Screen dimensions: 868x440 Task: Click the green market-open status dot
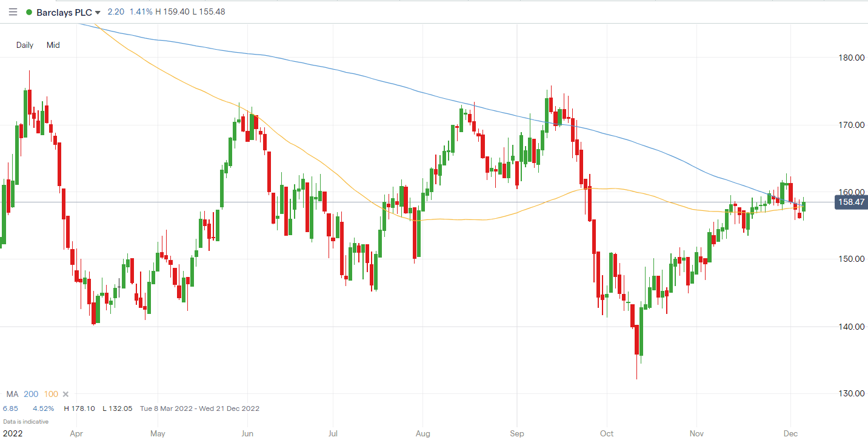coord(28,12)
